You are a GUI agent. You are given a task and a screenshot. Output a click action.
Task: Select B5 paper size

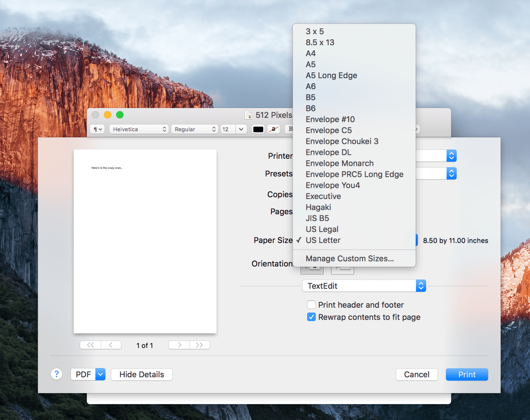pyautogui.click(x=354, y=97)
